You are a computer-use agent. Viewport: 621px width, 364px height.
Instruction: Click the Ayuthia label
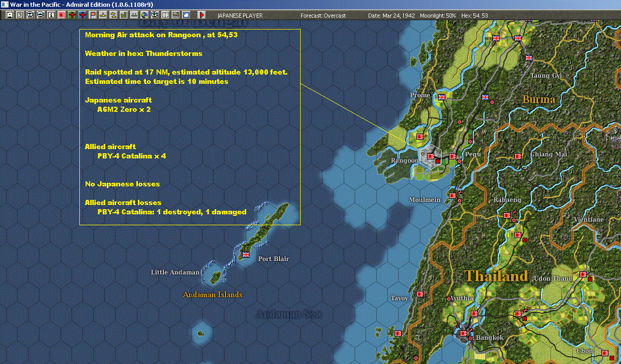tap(462, 298)
